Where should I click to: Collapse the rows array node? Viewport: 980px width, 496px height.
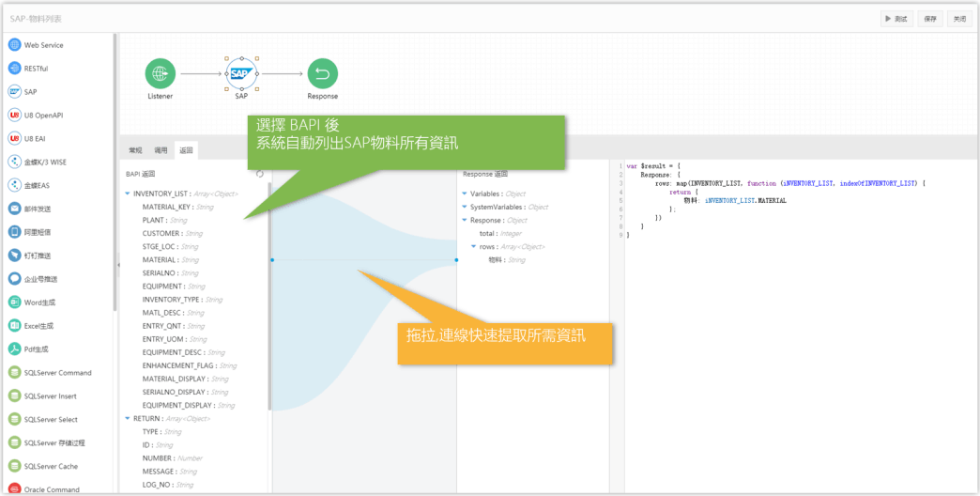click(474, 246)
